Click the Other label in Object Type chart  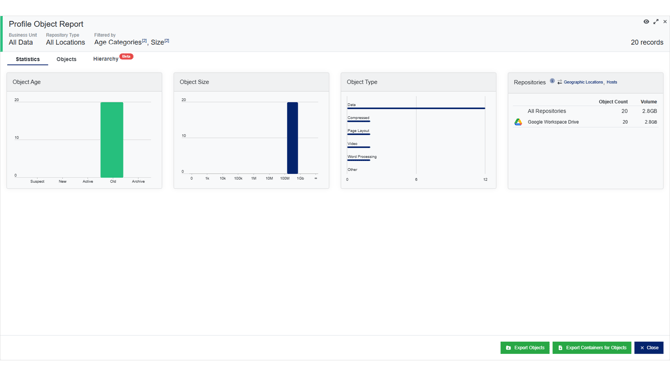[352, 170]
